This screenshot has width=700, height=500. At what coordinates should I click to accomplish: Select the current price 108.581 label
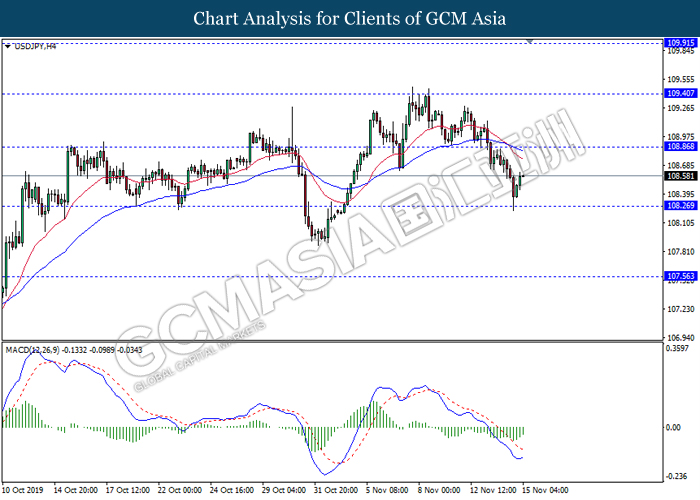pyautogui.click(x=680, y=176)
